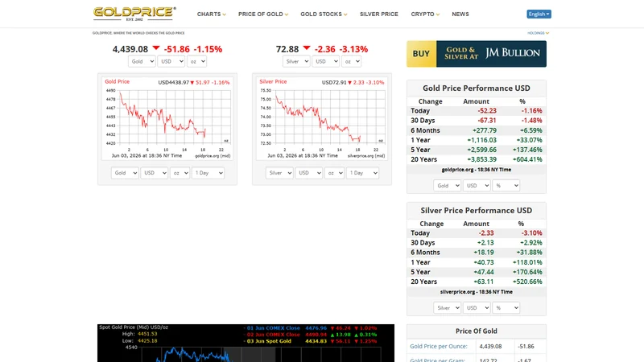
Task: Click silver 20 Years percentage +520.66%
Action: pyautogui.click(x=527, y=282)
